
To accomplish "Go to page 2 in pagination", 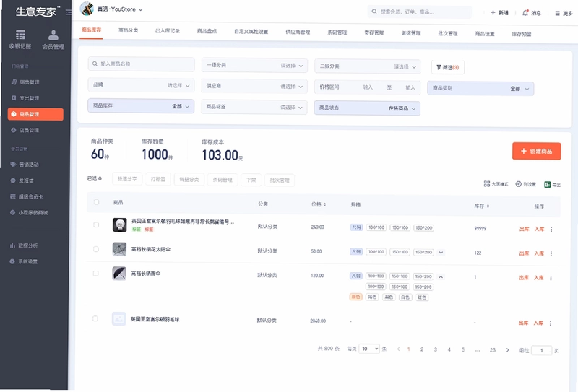I will 422,349.
